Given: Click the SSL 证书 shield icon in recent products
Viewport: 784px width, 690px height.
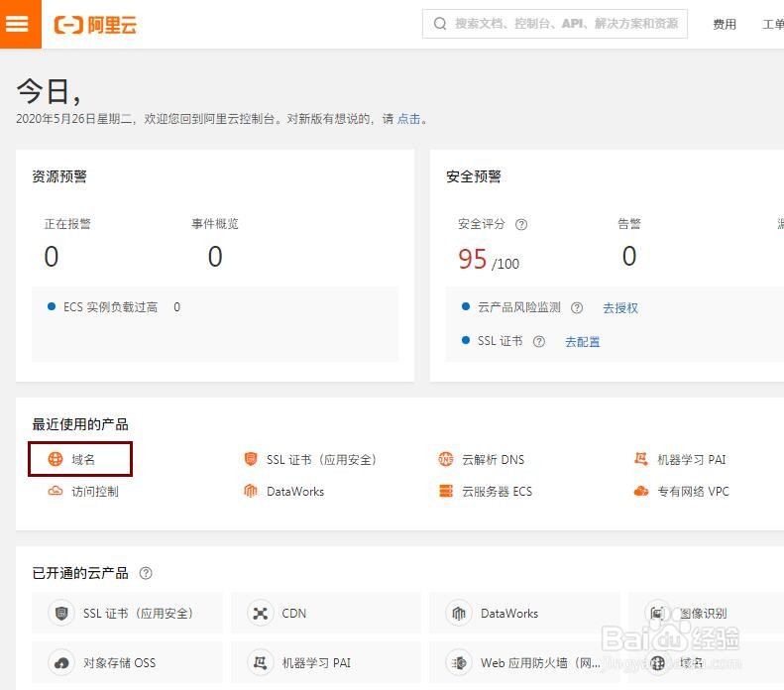Looking at the screenshot, I should pos(251,459).
